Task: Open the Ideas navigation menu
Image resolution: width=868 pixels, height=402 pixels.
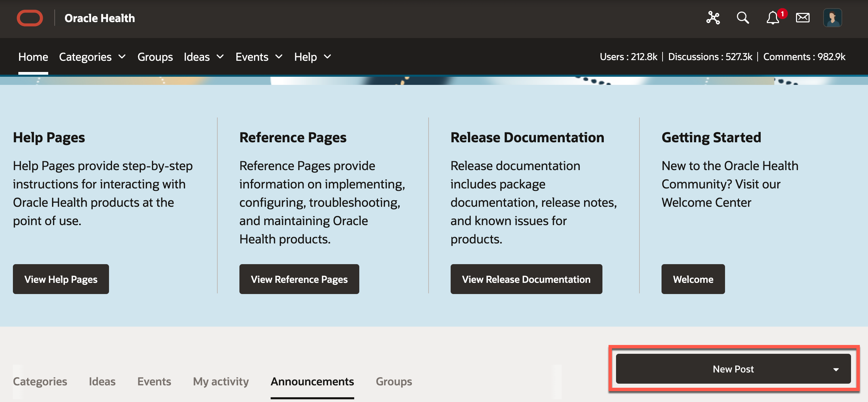Action: (197, 57)
